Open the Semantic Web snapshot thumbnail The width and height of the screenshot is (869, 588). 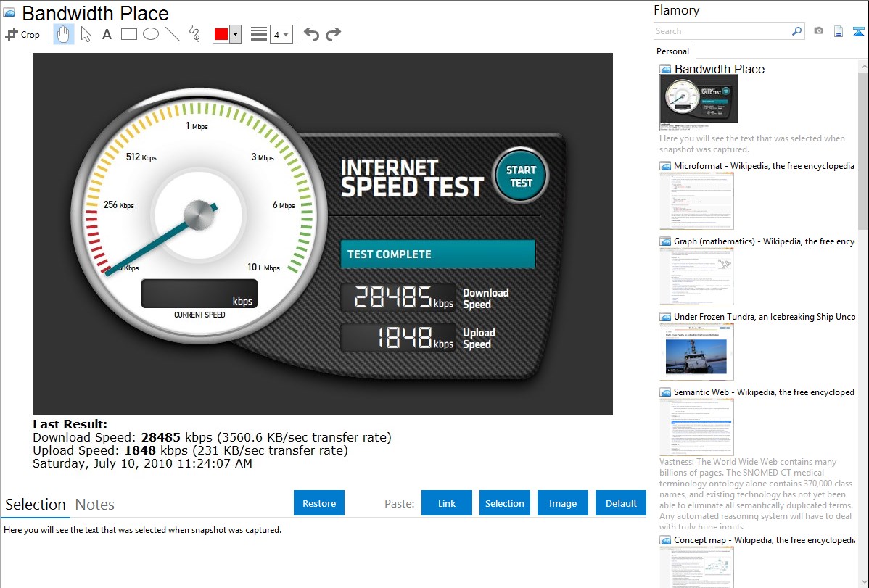696,427
